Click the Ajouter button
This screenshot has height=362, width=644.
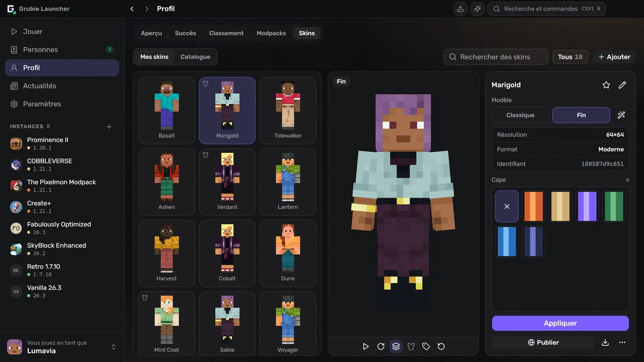(614, 57)
